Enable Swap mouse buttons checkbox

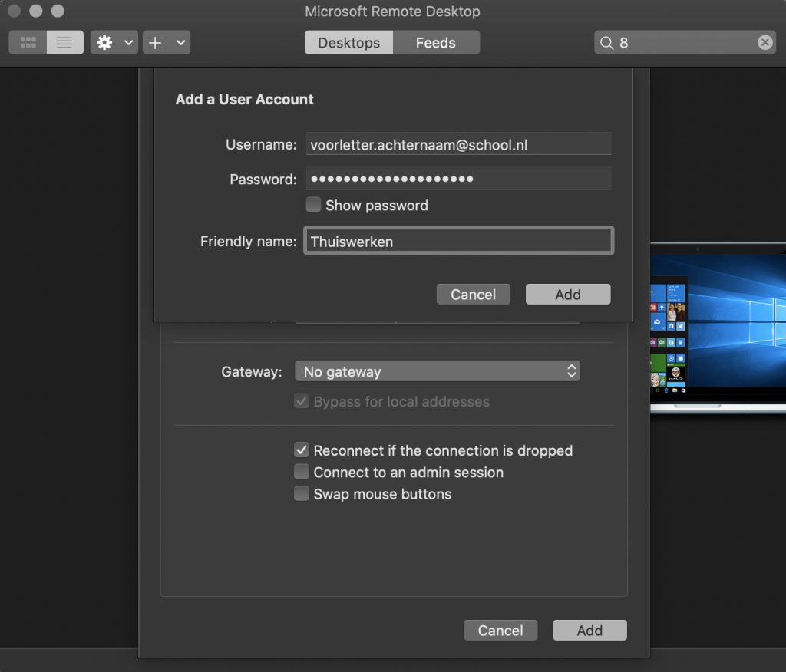click(x=301, y=493)
